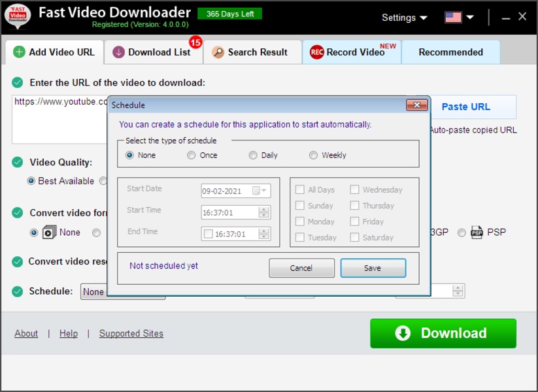This screenshot has width=538, height=392.
Task: Close the Schedule dialog with red X
Action: click(416, 105)
